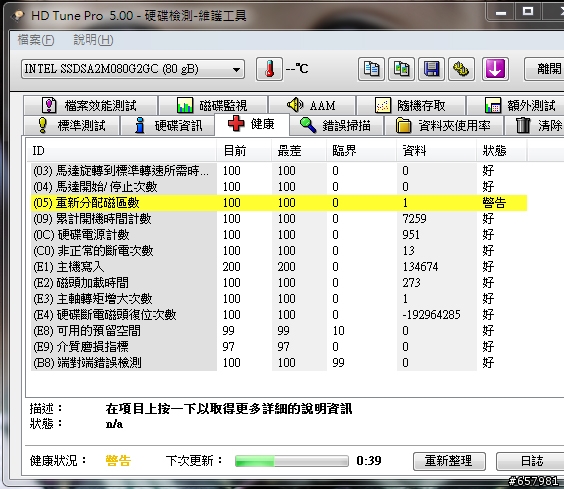The width and height of the screenshot is (564, 489).
Task: Open the drive selector INTEL SSDSA2M080G2GC dropdown
Action: click(133, 69)
